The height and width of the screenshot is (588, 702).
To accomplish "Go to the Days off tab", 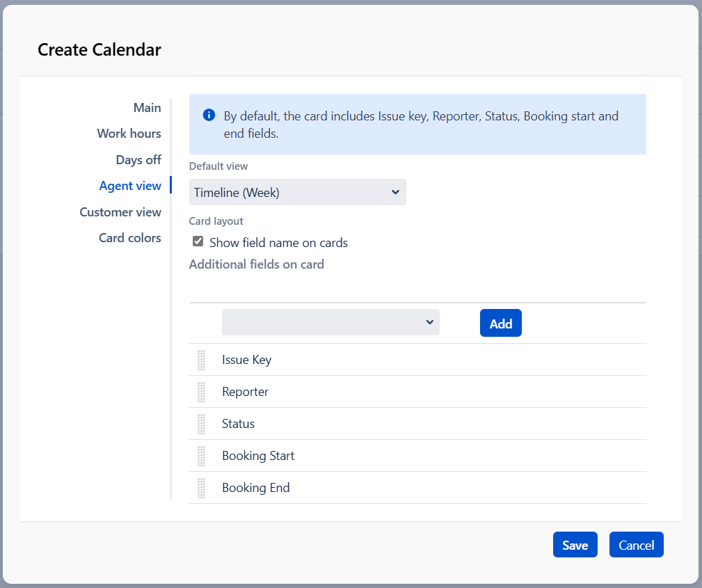I will 138,160.
